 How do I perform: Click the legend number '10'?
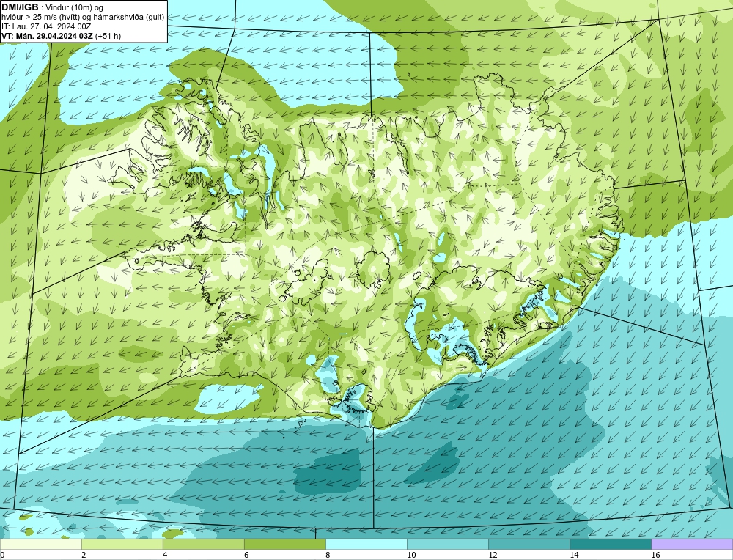click(x=411, y=555)
